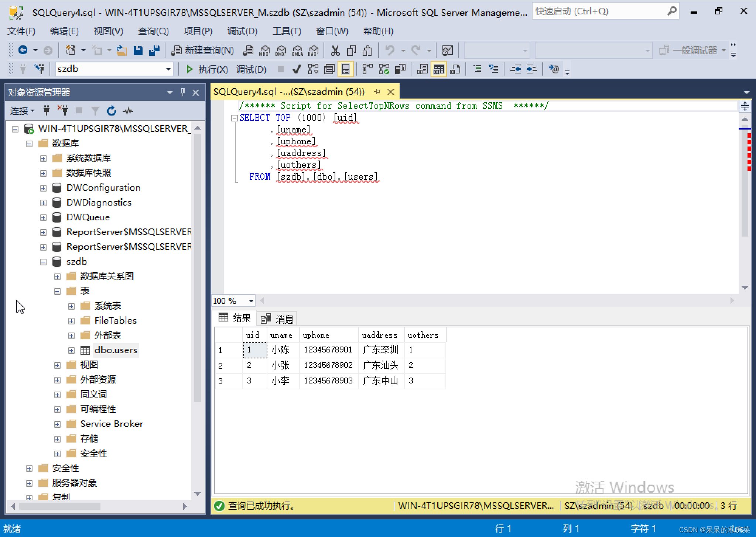This screenshot has height=537, width=756.
Task: Parse the query with the checkmark icon
Action: tap(297, 69)
